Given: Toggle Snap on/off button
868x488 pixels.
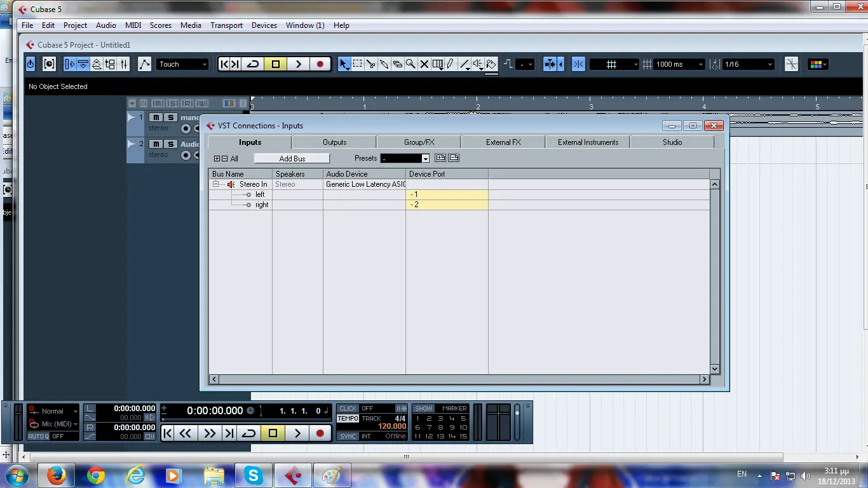Looking at the screenshot, I should tap(578, 64).
